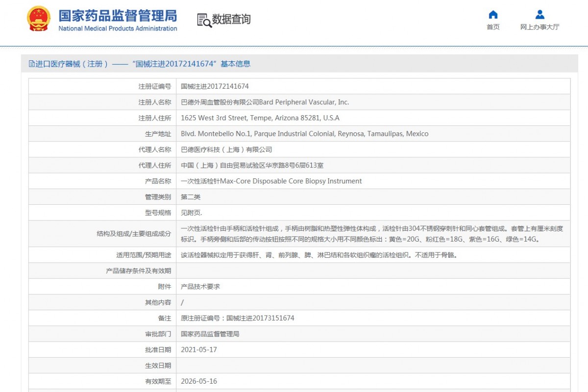Open the 网上办事大厅 user icon

pyautogui.click(x=539, y=14)
